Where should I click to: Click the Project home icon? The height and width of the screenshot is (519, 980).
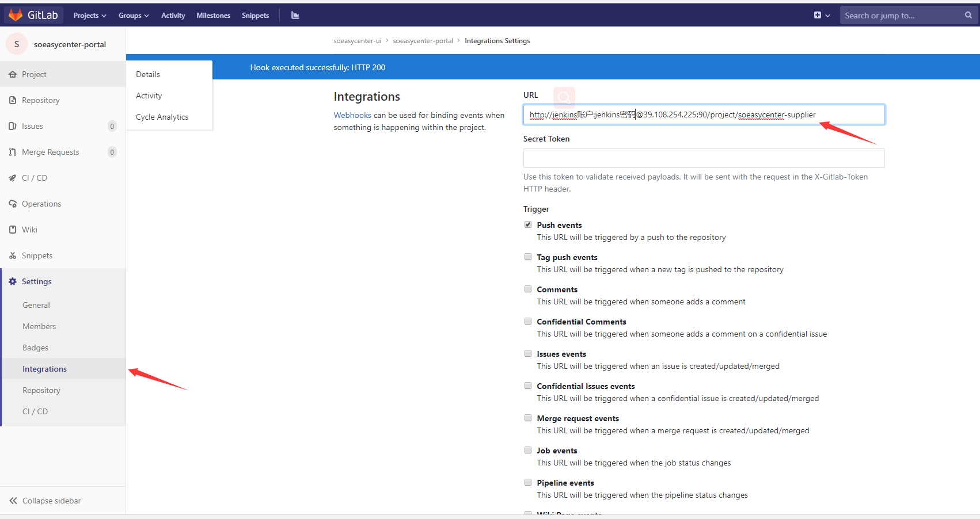pyautogui.click(x=13, y=74)
